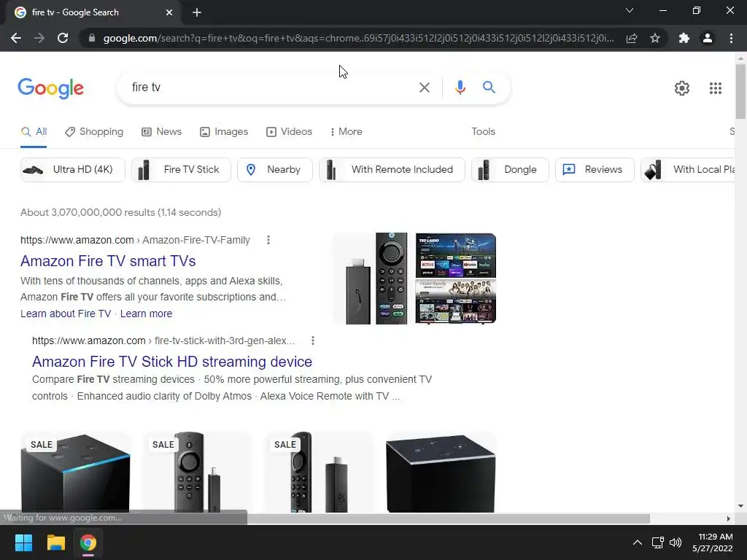747x560 pixels.
Task: Open search Tools options
Action: [483, 132]
